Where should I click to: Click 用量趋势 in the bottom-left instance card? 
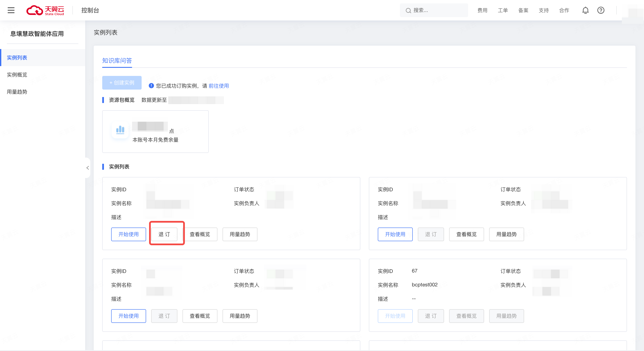tap(240, 316)
